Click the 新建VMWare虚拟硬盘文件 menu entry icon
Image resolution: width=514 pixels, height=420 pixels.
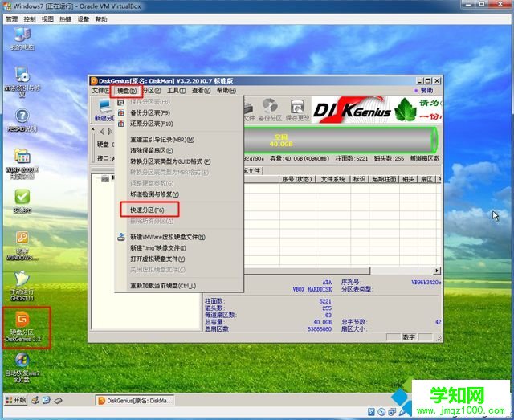point(121,237)
